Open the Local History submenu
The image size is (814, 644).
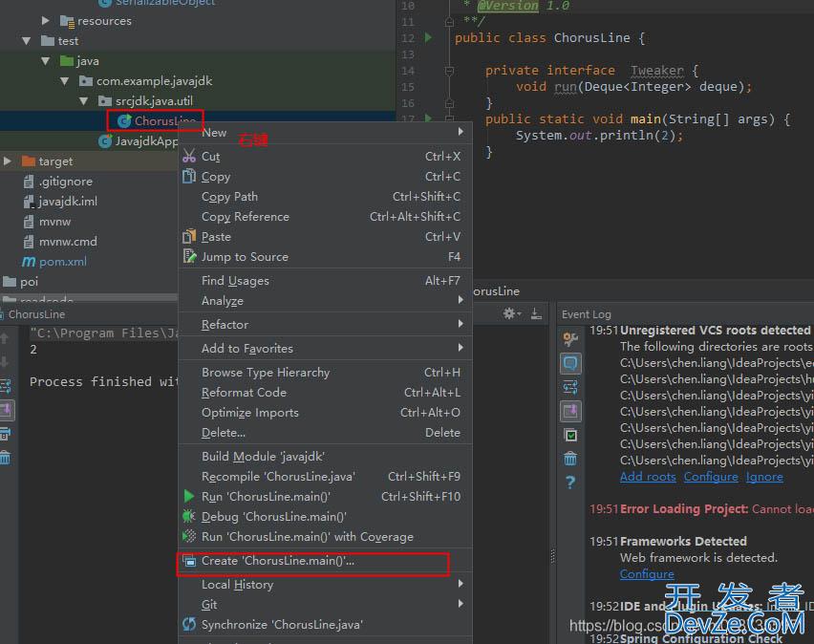click(x=326, y=584)
